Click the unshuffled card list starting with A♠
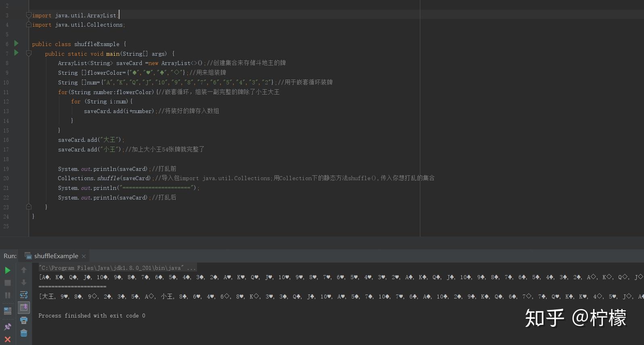The image size is (644, 345). point(341,277)
